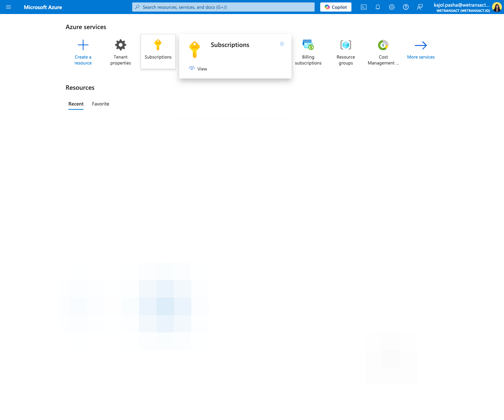Open Cost Management service icon
This screenshot has width=504, height=420.
383,45
